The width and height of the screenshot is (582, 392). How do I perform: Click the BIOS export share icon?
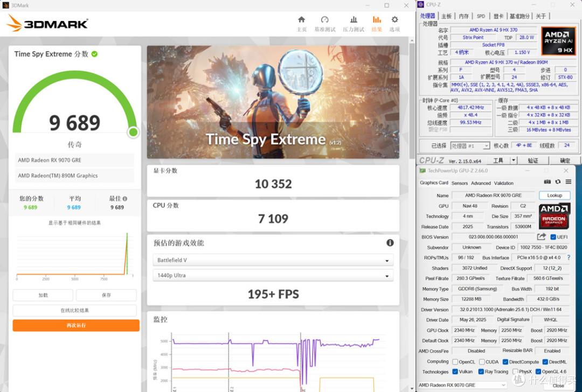pos(542,236)
